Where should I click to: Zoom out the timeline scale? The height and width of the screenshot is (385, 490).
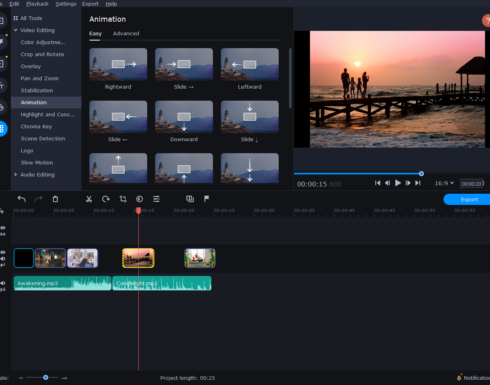click(21, 378)
